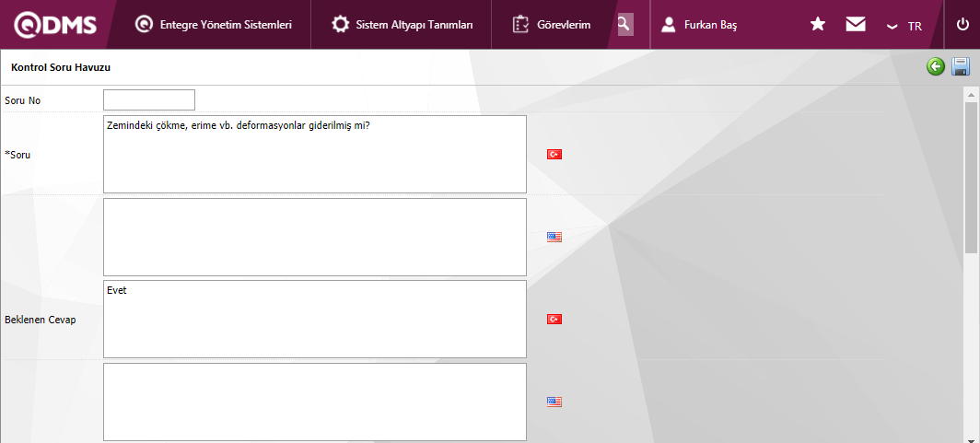Click the power logout icon
Viewport: 980px width, 443px height.
click(962, 24)
